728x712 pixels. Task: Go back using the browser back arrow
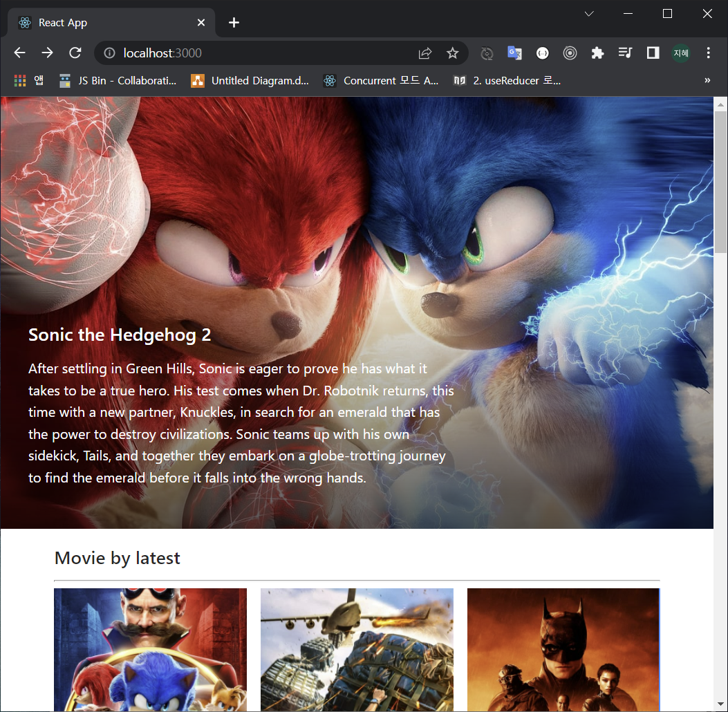[19, 53]
